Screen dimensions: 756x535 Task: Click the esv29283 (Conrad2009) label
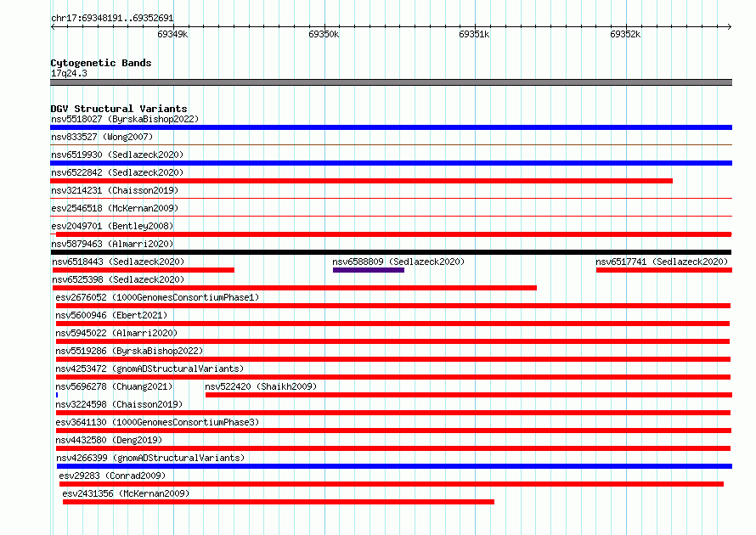pos(112,476)
